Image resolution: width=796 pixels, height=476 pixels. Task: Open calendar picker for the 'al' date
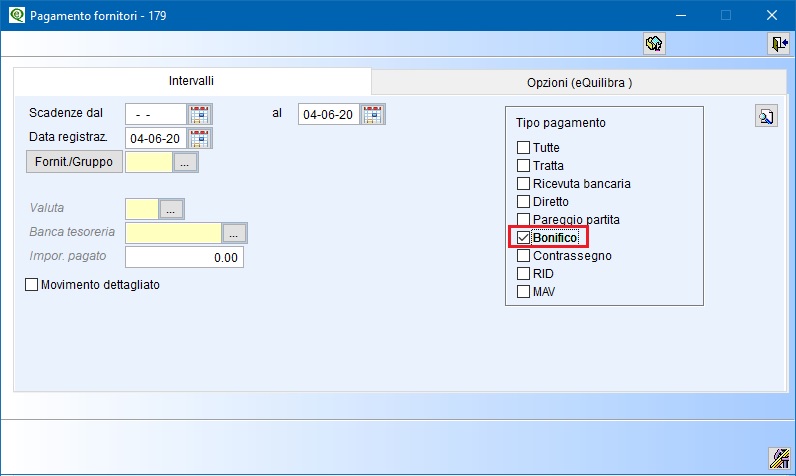click(373, 115)
